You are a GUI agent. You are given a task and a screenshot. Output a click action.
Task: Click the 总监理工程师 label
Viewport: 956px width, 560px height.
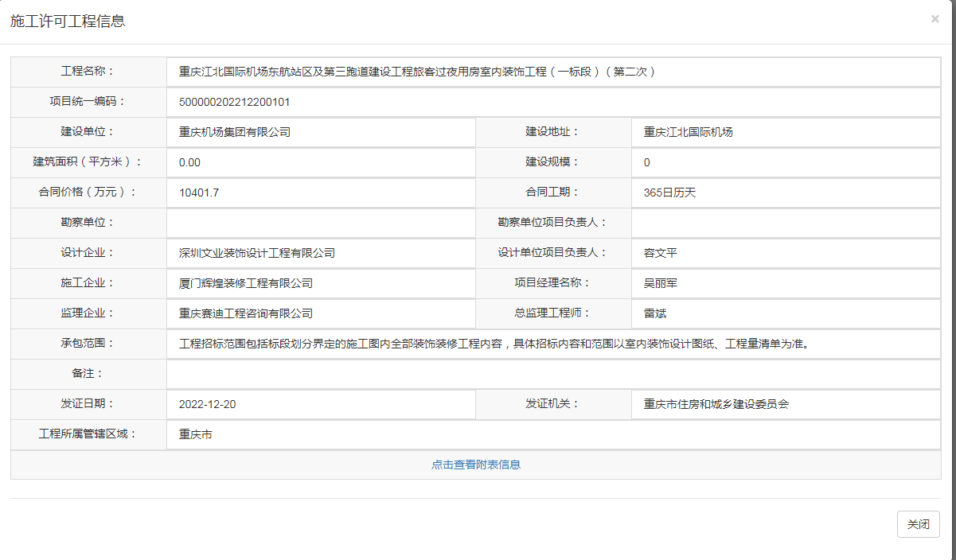(x=553, y=313)
